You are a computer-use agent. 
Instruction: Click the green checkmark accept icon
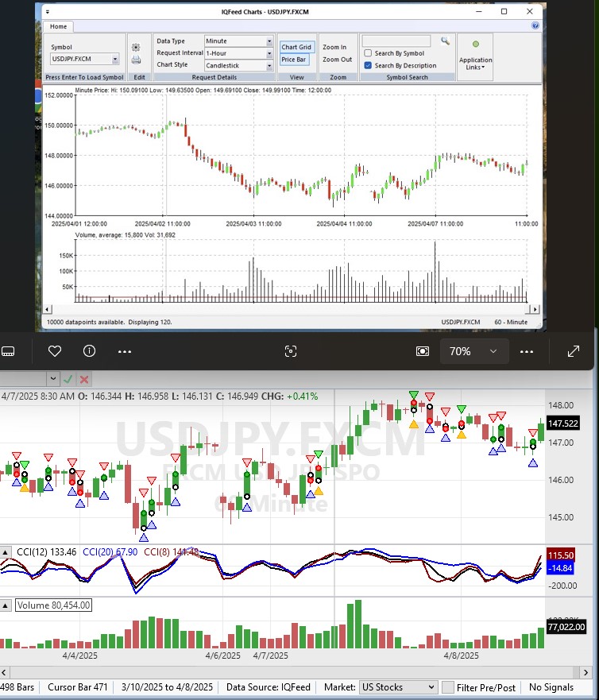pos(68,380)
